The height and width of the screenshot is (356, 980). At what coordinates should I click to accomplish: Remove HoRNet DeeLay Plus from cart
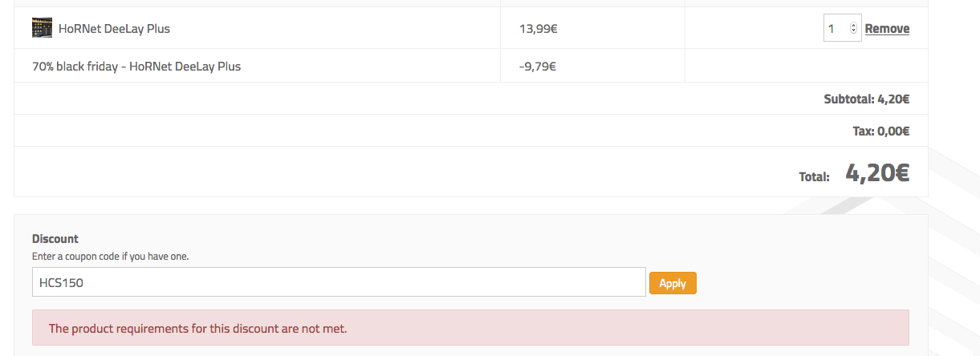(x=887, y=29)
